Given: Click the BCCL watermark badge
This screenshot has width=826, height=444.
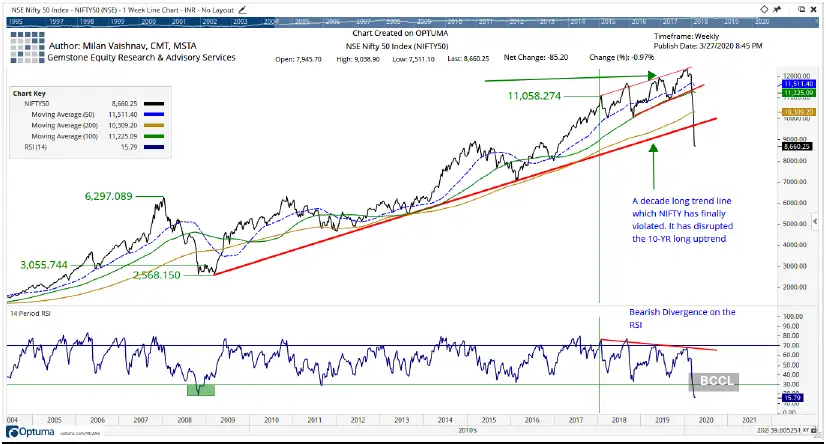Looking at the screenshot, I should pos(711,380).
